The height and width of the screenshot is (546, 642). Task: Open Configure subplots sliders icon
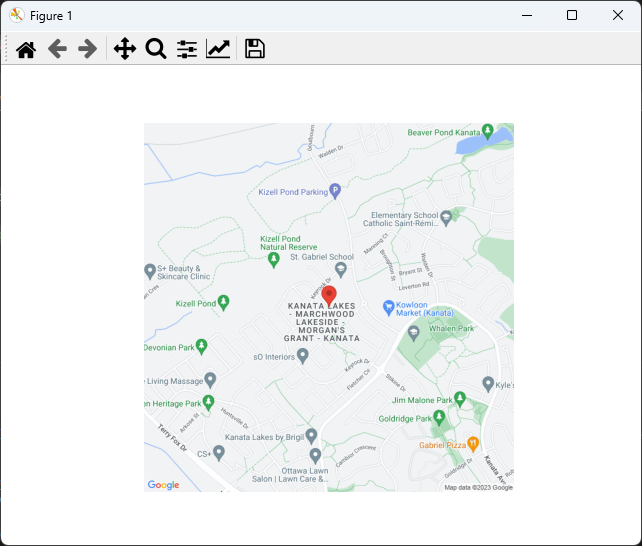point(187,49)
